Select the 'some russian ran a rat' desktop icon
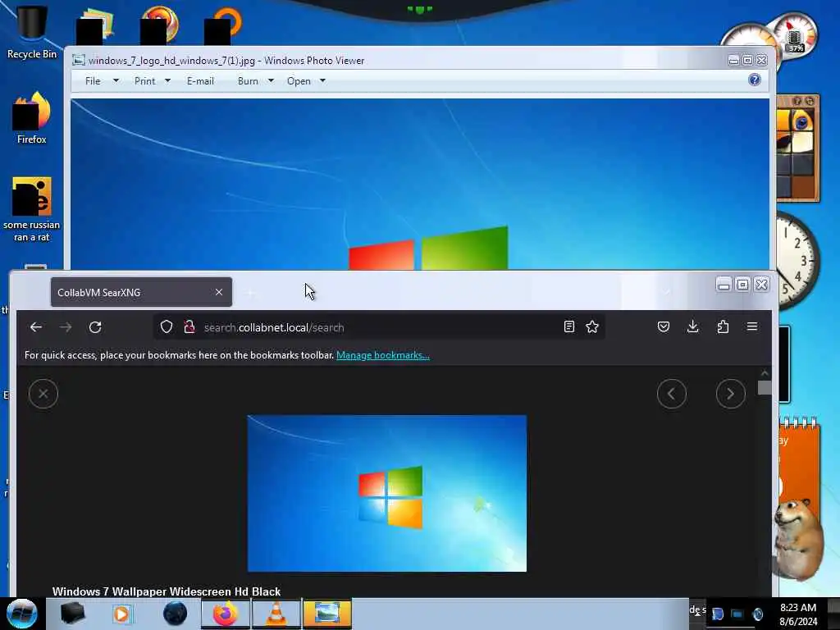 [32, 209]
